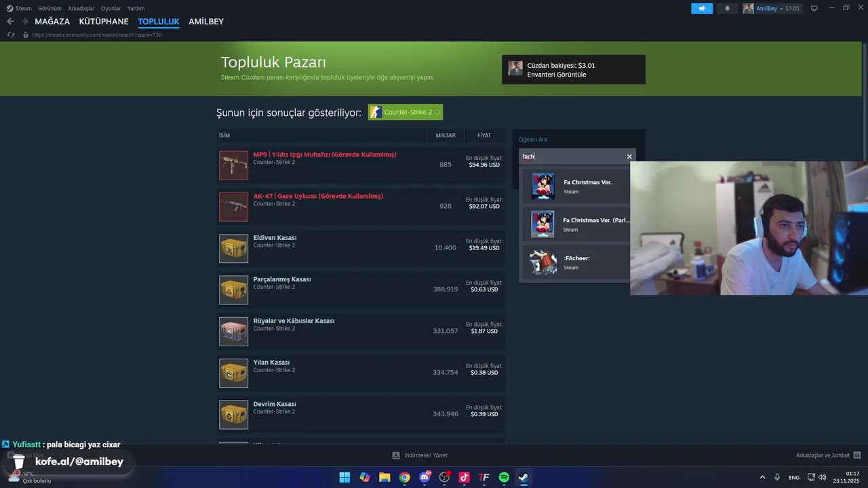This screenshot has height=488, width=868.
Task: Open Discord from the taskbar
Action: (x=425, y=477)
